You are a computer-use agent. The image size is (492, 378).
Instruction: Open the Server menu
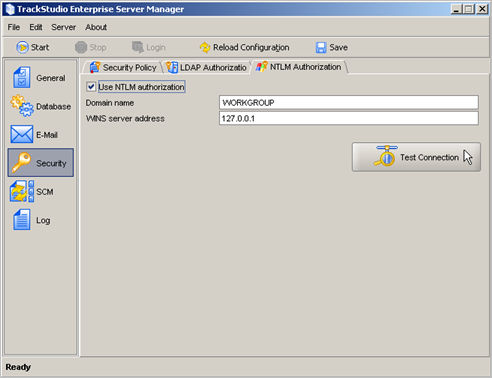[64, 27]
